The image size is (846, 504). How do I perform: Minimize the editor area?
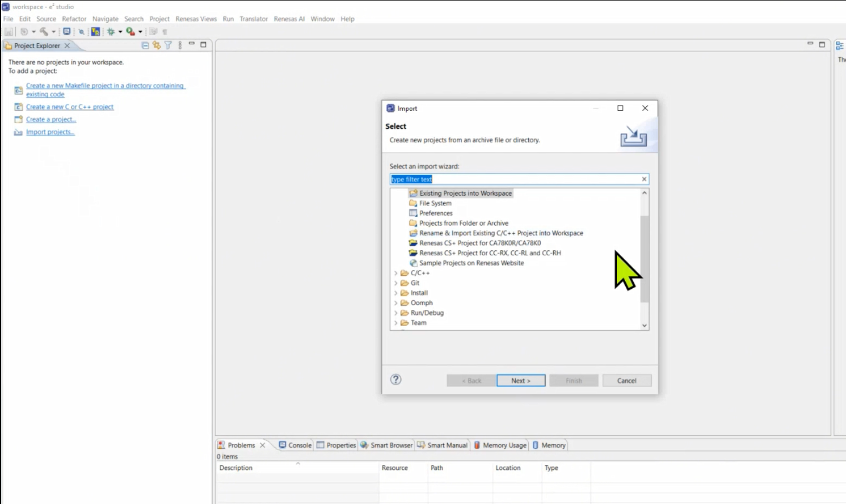coord(810,44)
